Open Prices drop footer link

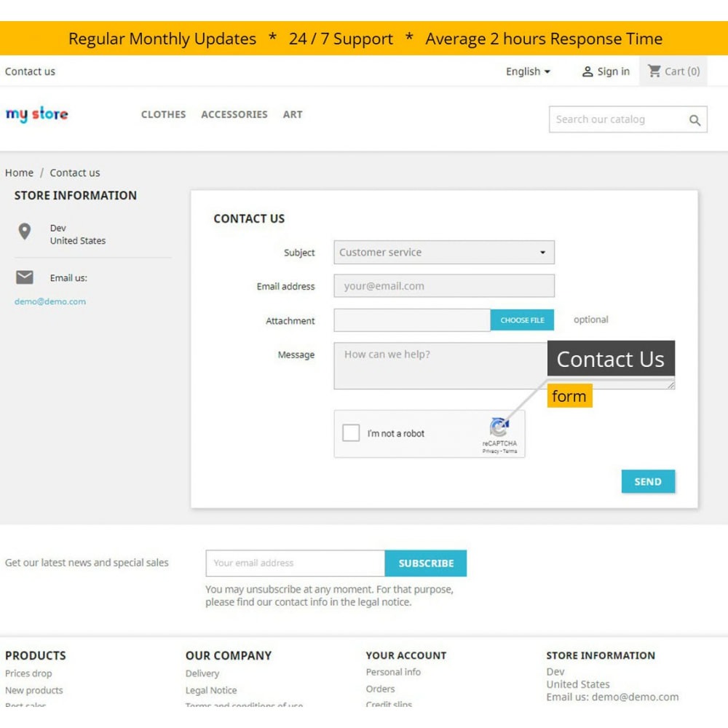pyautogui.click(x=28, y=673)
